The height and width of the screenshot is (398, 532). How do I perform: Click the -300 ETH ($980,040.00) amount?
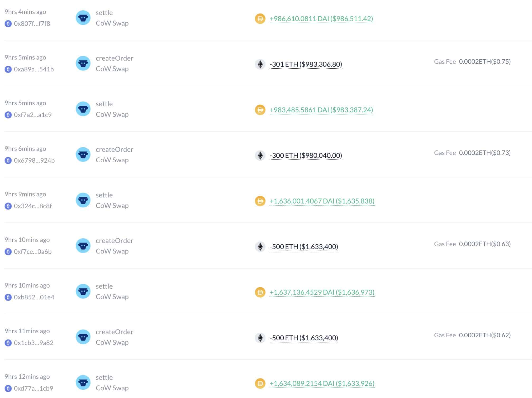306,156
